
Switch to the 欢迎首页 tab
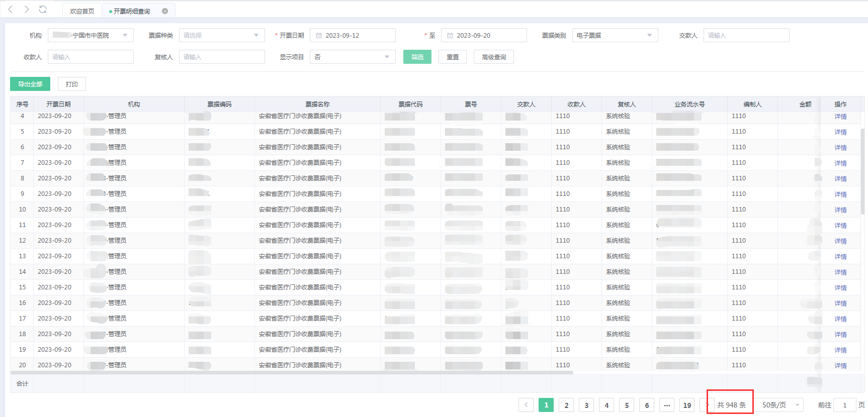(82, 11)
